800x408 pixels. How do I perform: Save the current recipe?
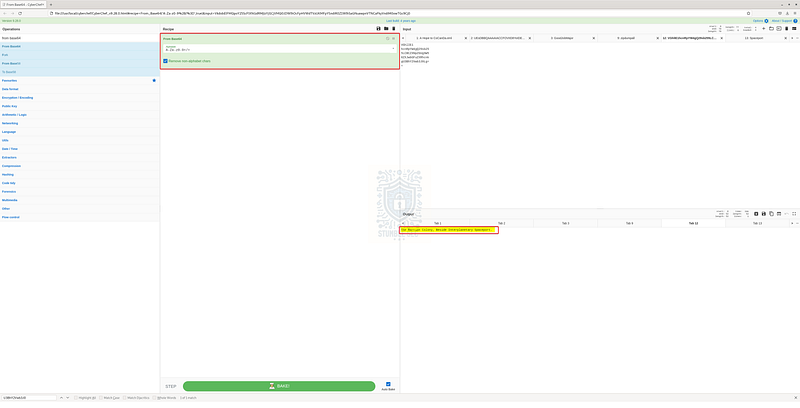[378, 29]
